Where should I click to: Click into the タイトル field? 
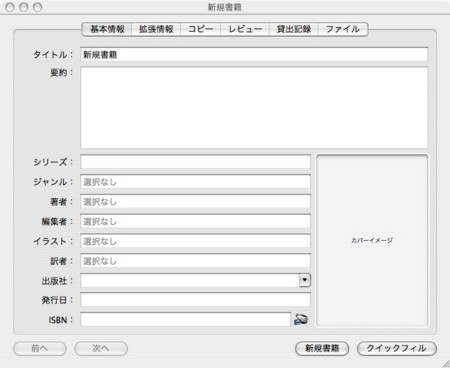point(254,55)
